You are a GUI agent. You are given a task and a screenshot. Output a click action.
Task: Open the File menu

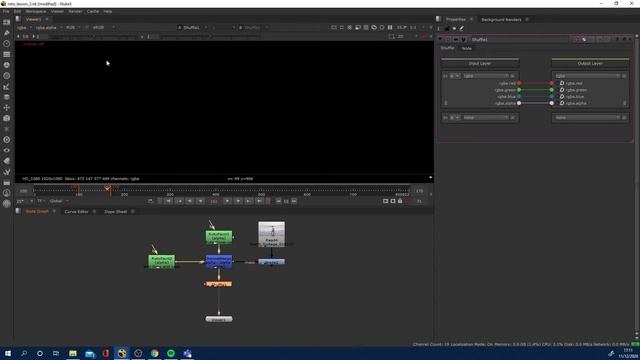click(6, 11)
